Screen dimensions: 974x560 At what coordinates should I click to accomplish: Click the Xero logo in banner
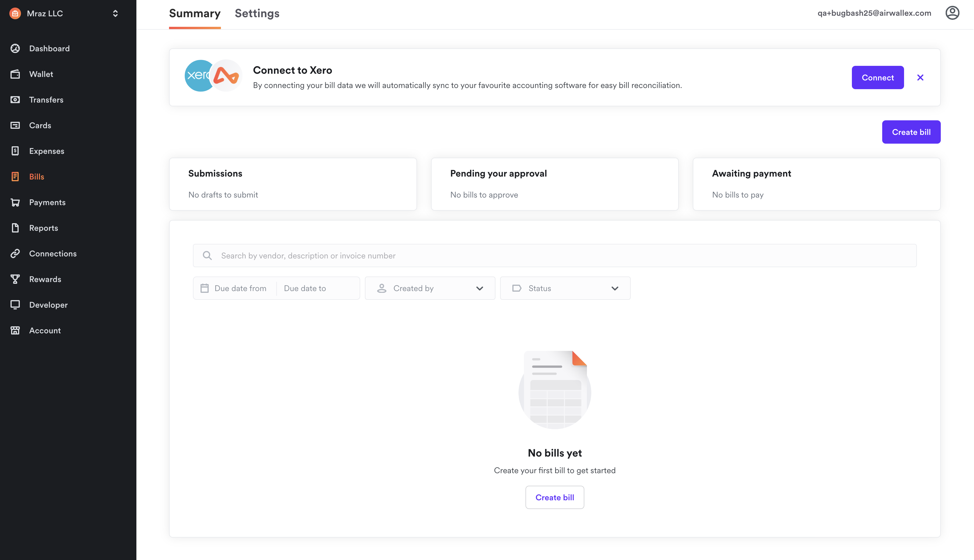click(198, 75)
